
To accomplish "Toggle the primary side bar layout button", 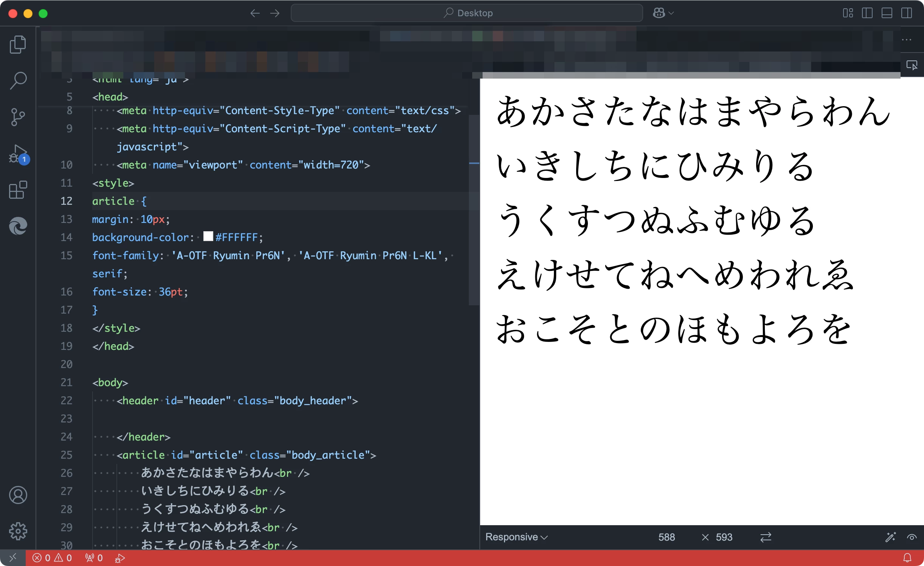I will pos(867,13).
